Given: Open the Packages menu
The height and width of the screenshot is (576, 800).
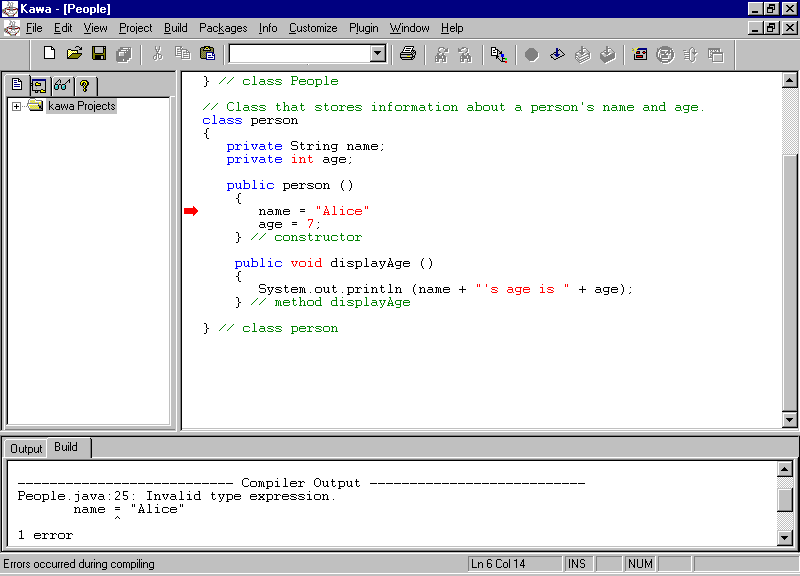Looking at the screenshot, I should [x=222, y=28].
